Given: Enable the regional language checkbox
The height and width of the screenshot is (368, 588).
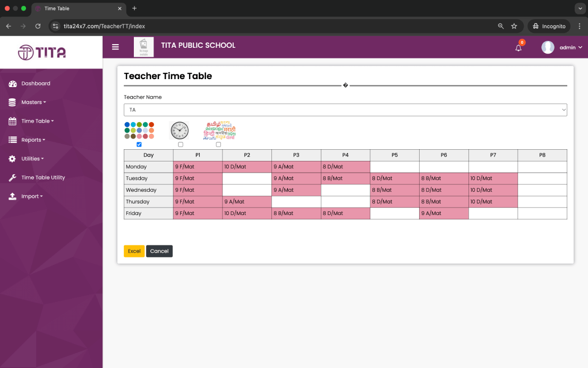Looking at the screenshot, I should coord(219,144).
